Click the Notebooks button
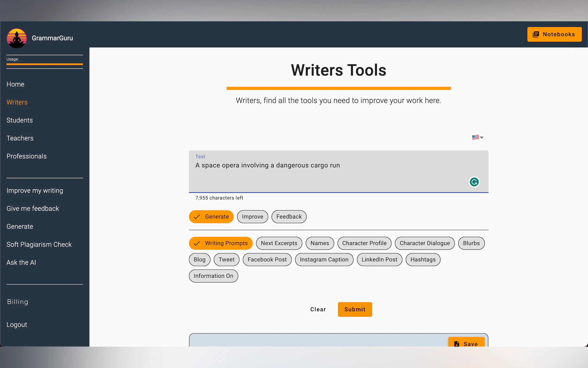The height and width of the screenshot is (368, 588). [554, 34]
